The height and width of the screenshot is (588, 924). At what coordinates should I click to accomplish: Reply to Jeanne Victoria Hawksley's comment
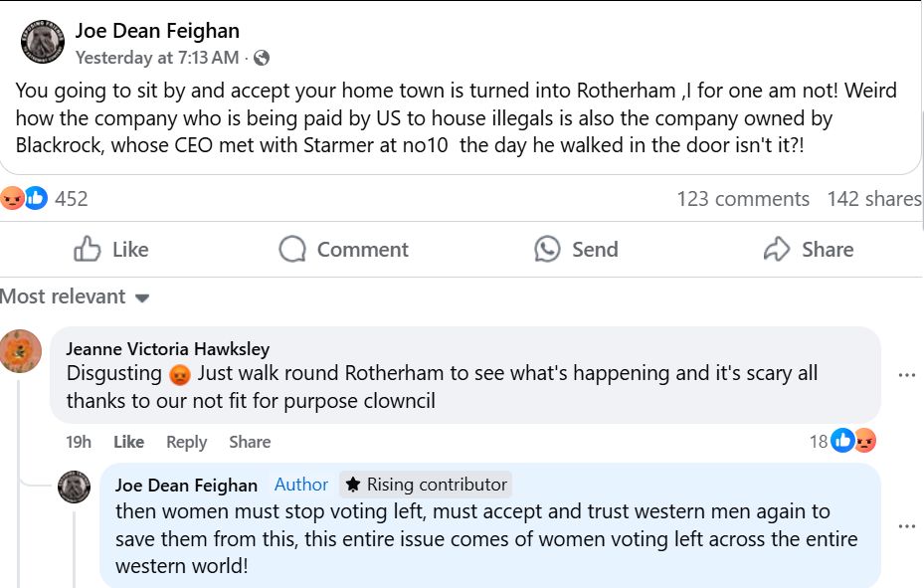(186, 442)
